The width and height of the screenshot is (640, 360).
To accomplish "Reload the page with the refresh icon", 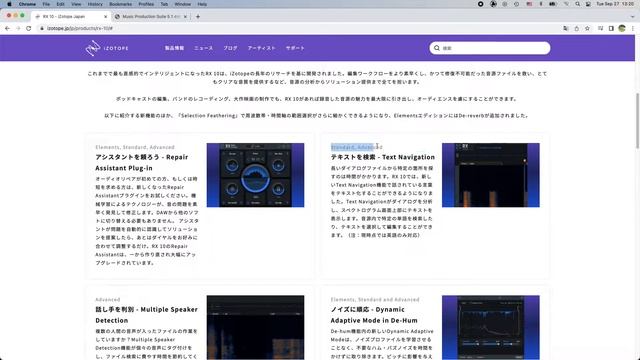I will point(29,28).
